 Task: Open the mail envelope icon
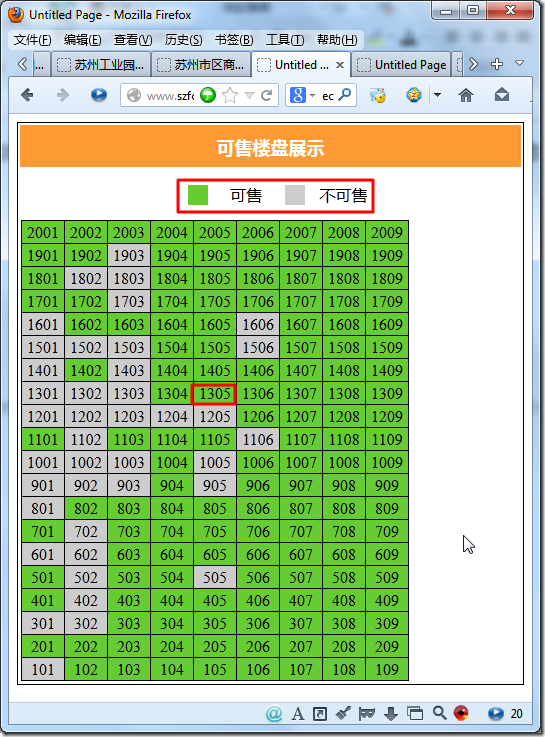(502, 95)
